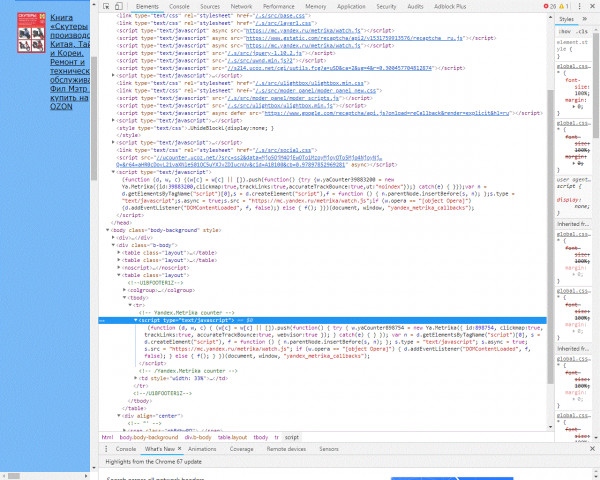Close the What's New drawer tab
Image resolution: width=600 pixels, height=480 pixels.
click(179, 448)
